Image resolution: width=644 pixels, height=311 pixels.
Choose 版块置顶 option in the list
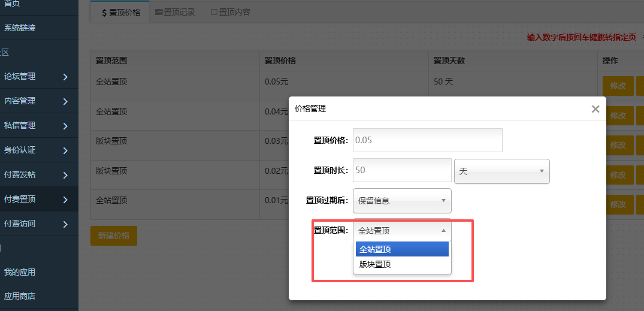click(x=402, y=264)
